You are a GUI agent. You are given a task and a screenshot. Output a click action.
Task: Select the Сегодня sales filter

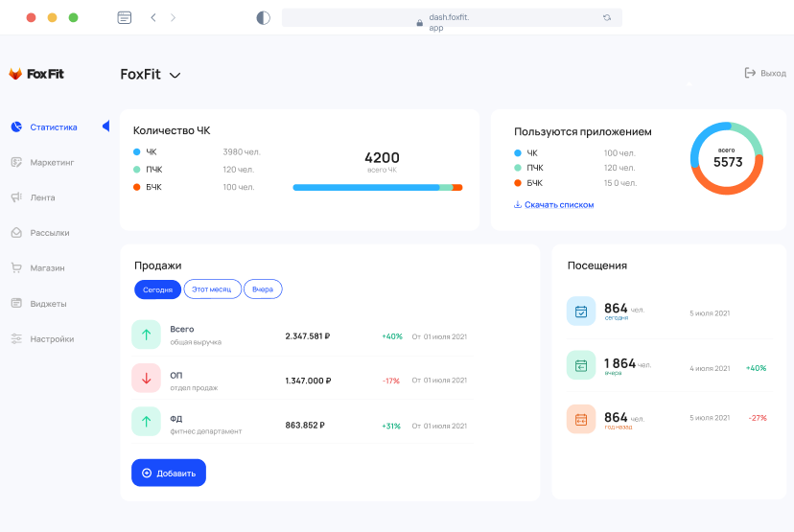pos(157,289)
